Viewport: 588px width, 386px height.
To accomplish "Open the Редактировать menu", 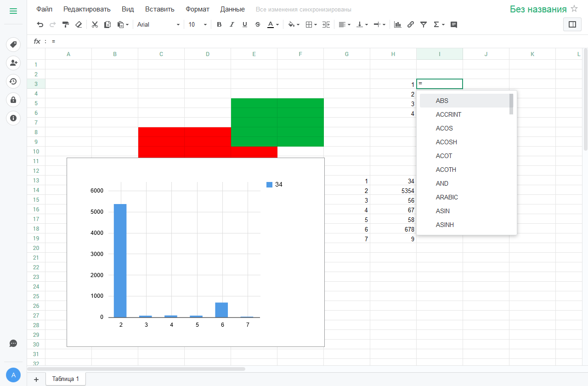I will (87, 9).
